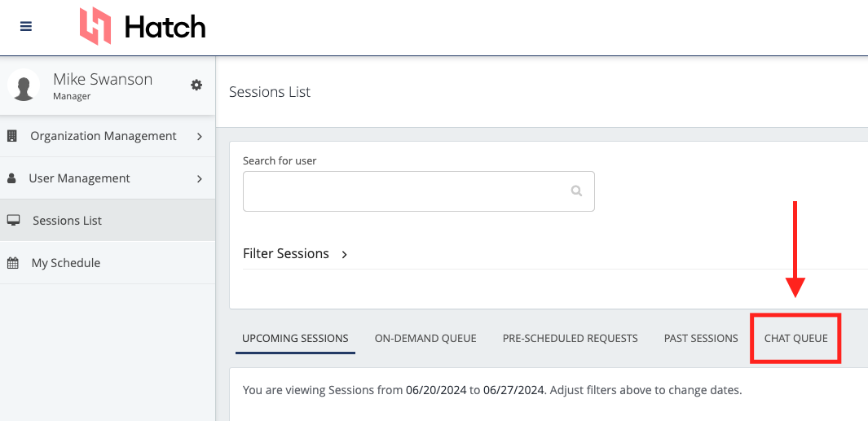Click the Organization Management building icon

pos(11,135)
